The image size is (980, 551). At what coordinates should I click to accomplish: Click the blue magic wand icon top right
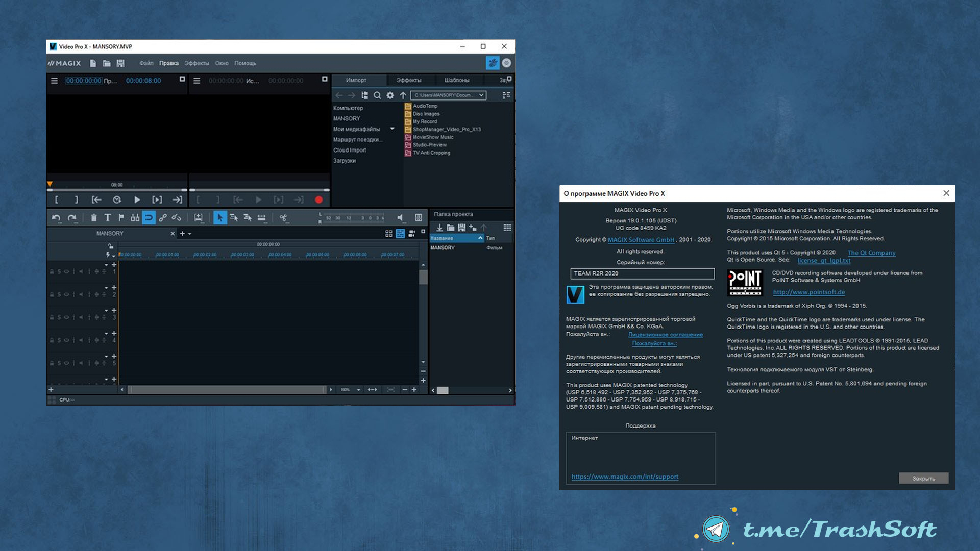pos(493,63)
